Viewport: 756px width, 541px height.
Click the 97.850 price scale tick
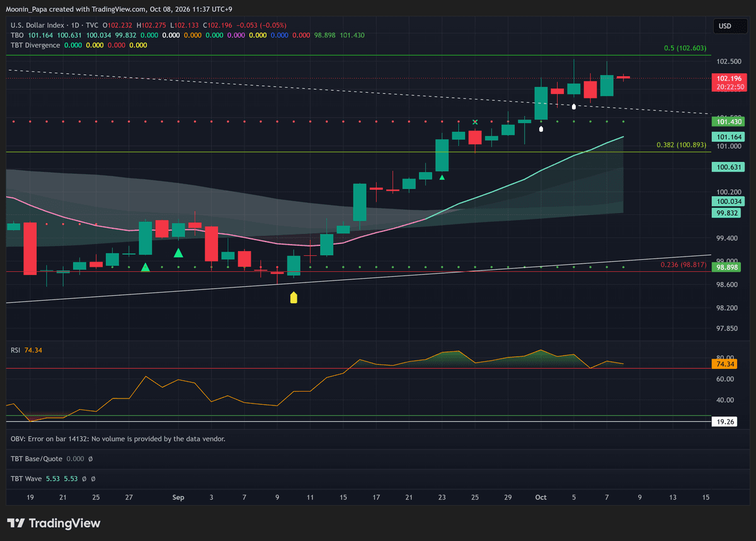tap(726, 329)
